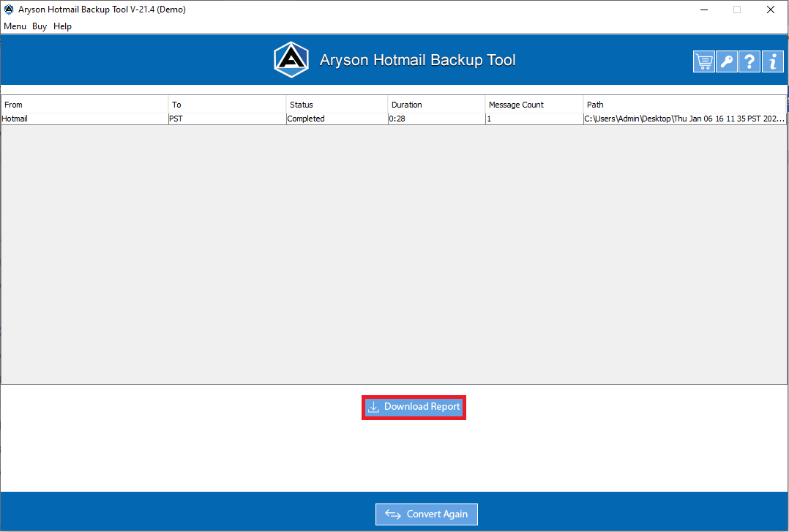Click the info about icon
The width and height of the screenshot is (789, 532).
click(x=772, y=62)
